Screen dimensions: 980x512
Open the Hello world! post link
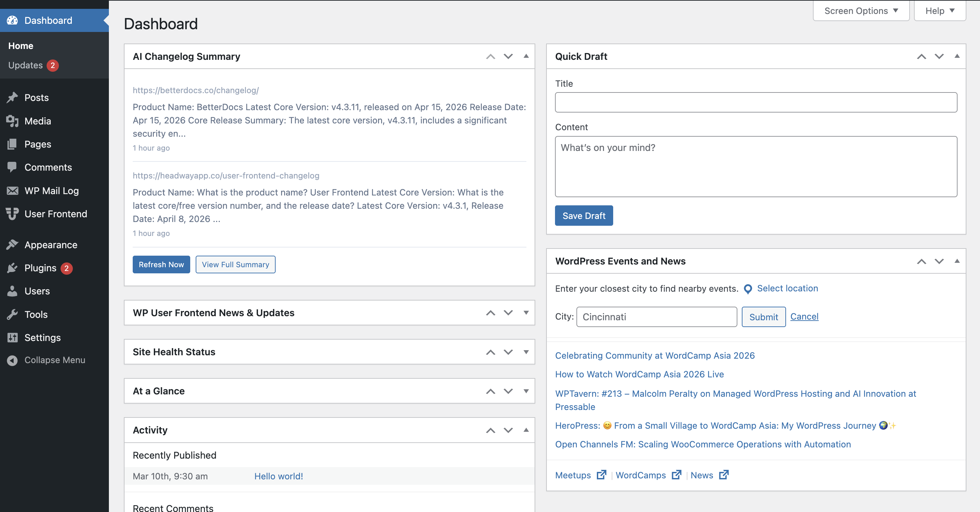click(278, 476)
